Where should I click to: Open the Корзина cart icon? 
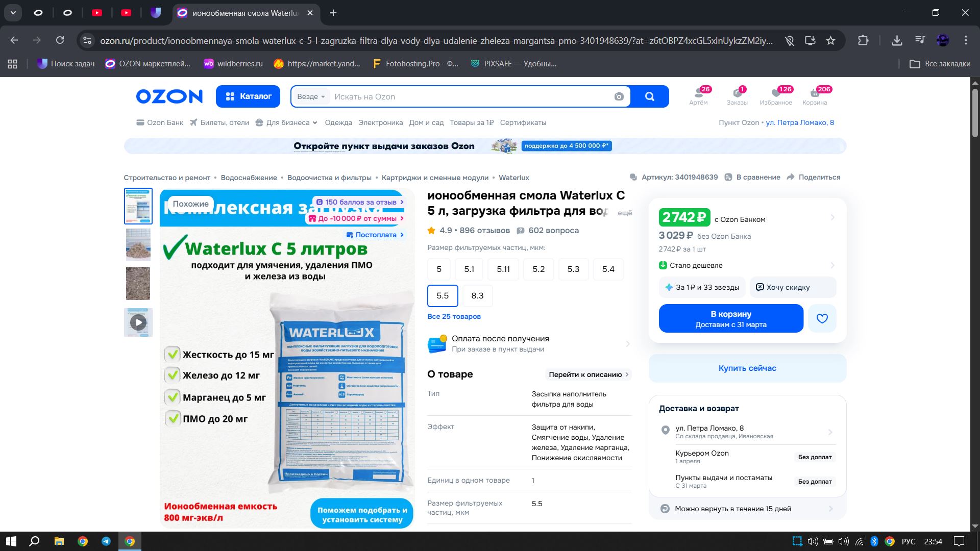click(x=814, y=94)
